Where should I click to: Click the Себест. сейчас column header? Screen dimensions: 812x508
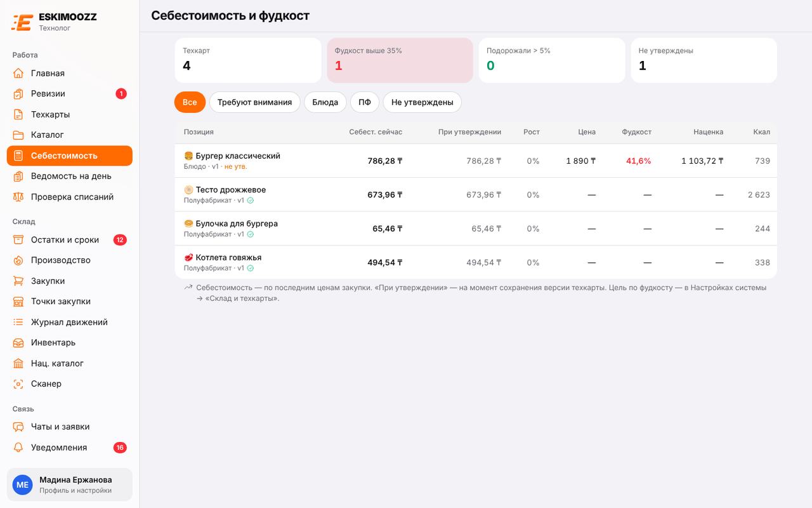376,132
